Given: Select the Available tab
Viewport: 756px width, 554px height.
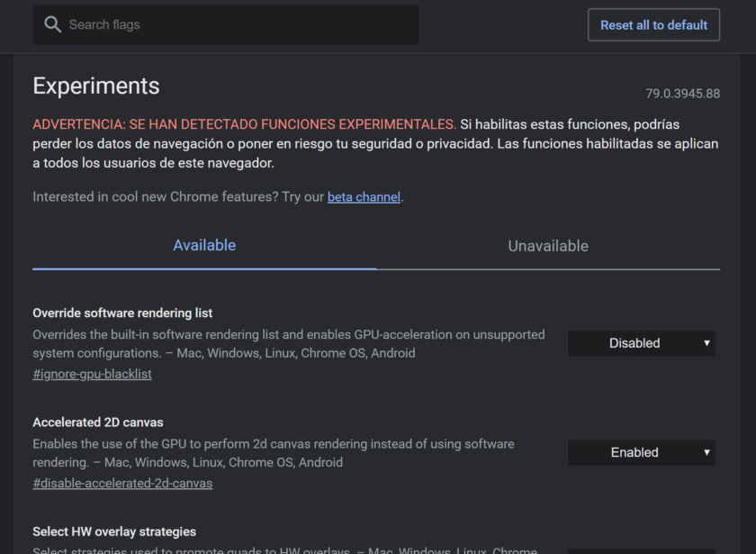Looking at the screenshot, I should click(204, 245).
